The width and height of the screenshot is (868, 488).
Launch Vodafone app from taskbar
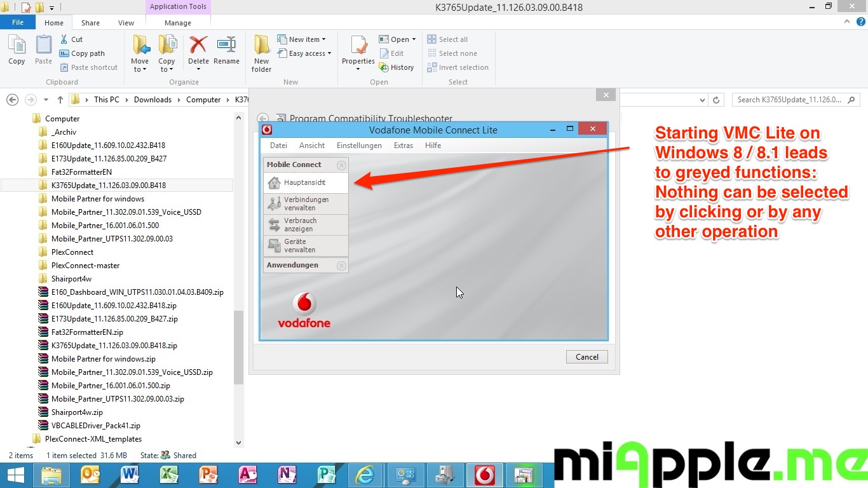coord(485,475)
